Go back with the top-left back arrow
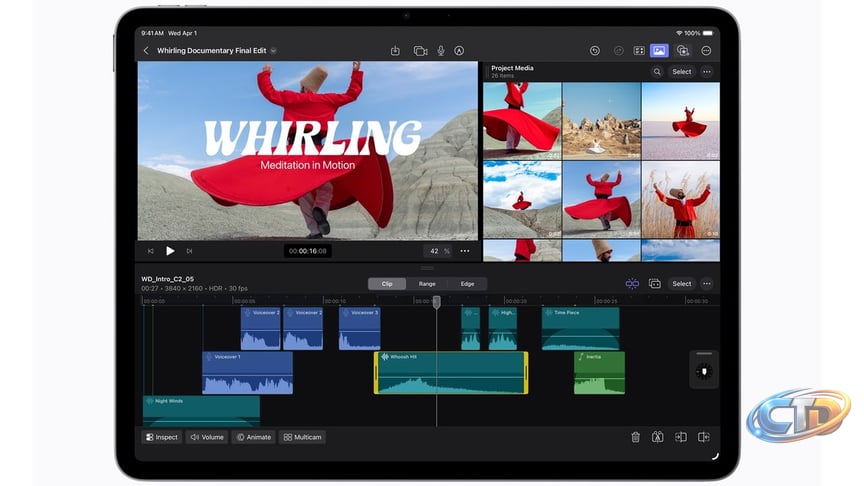 [146, 50]
